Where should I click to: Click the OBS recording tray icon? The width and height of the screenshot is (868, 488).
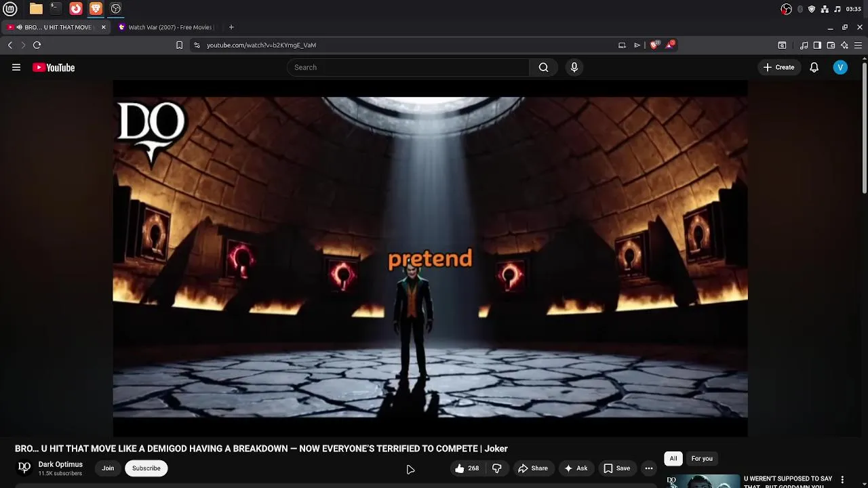coord(787,9)
